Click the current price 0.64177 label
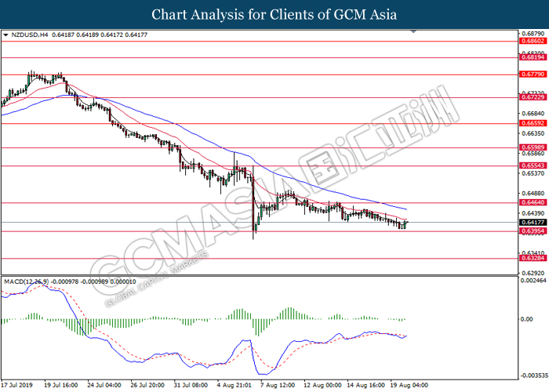This screenshot has width=549, height=392. click(533, 222)
